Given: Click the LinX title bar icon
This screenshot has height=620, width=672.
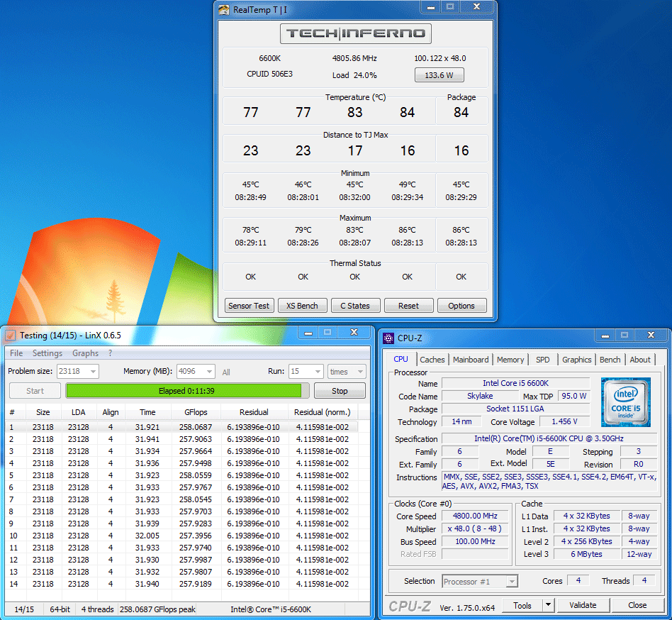Looking at the screenshot, I should click(x=11, y=336).
